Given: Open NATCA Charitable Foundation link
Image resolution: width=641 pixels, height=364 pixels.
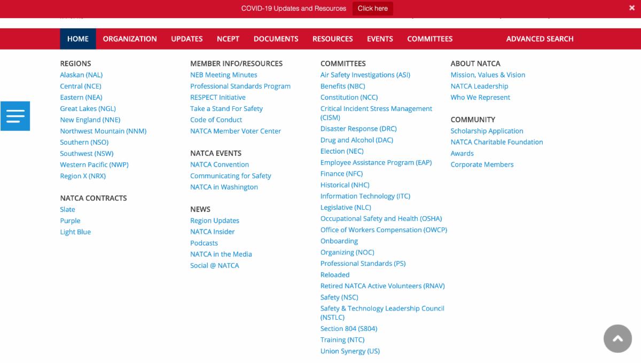Looking at the screenshot, I should [x=497, y=142].
